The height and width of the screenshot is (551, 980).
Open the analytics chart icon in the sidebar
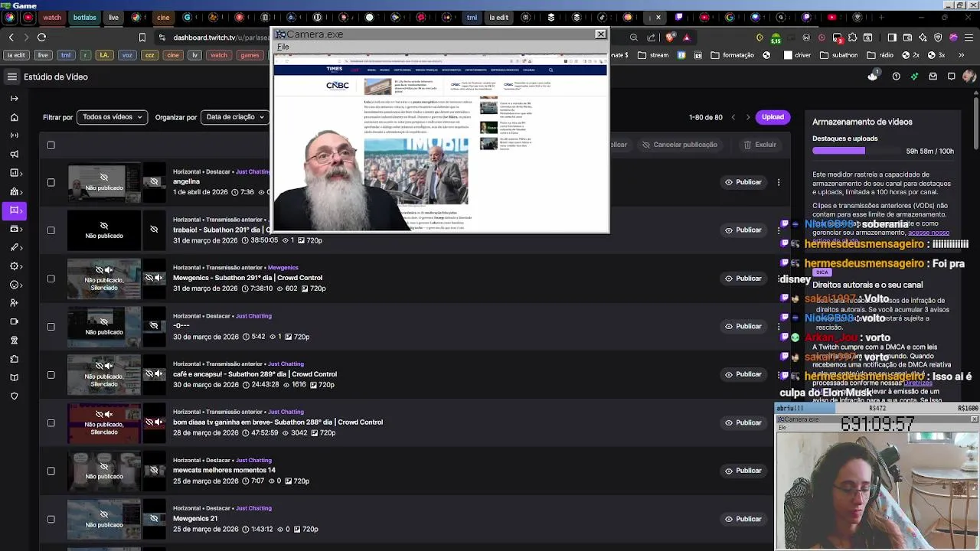(14, 173)
